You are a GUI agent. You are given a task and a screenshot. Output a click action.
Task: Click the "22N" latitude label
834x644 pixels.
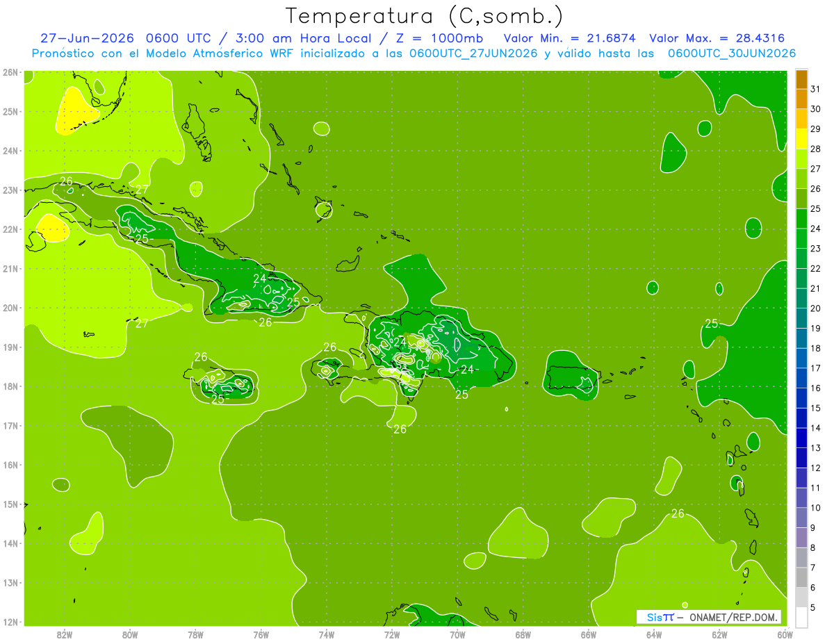10,229
